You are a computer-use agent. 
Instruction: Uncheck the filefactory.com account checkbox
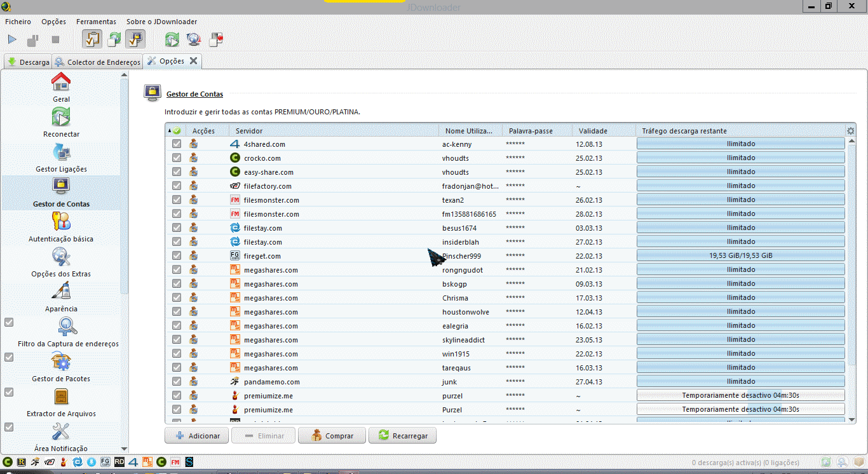click(177, 186)
